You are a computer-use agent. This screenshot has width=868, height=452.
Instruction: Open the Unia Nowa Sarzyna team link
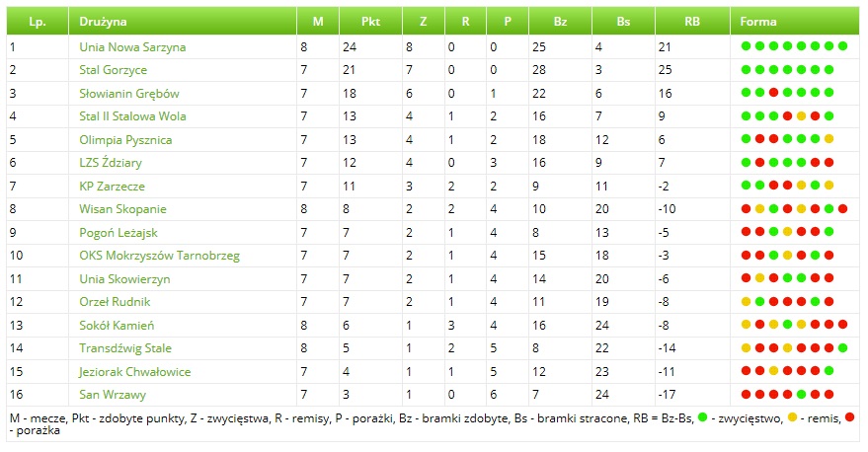[x=132, y=46]
